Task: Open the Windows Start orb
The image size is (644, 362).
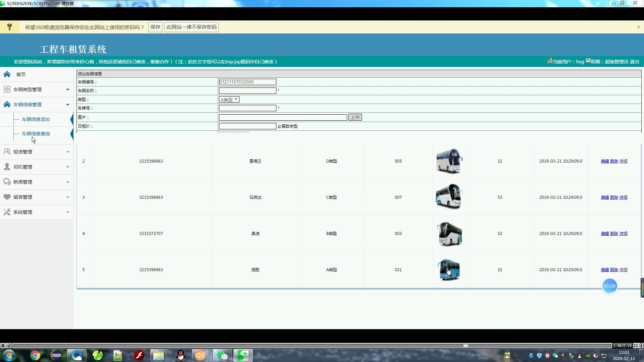Action: (9, 355)
